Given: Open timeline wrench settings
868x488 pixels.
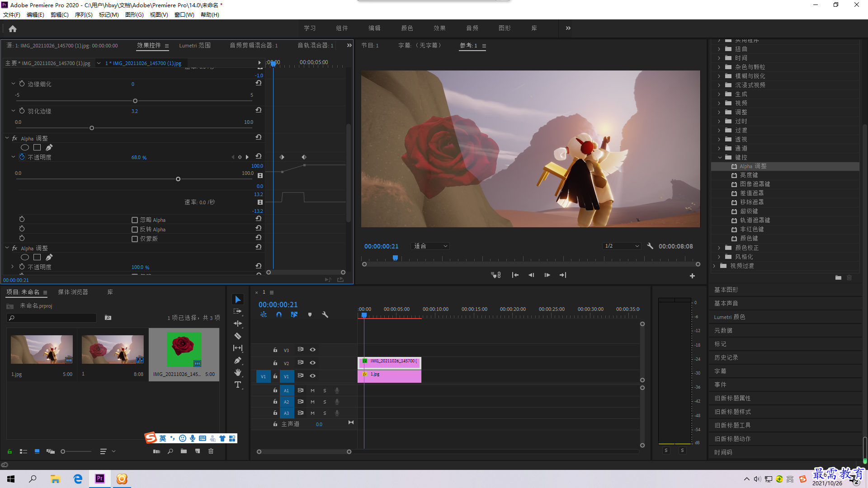Looking at the screenshot, I should (325, 314).
